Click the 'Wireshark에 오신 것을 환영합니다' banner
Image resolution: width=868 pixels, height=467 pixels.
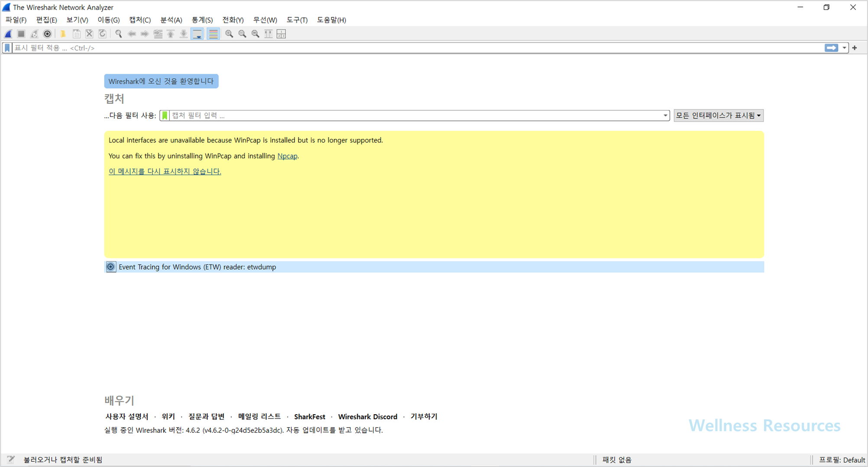pos(161,81)
